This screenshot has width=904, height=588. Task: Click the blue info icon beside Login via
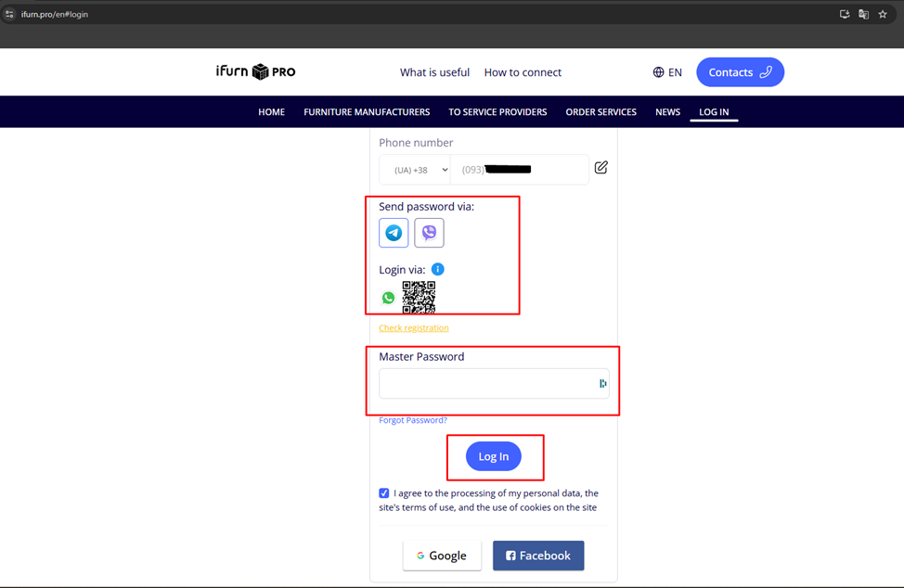(438, 269)
